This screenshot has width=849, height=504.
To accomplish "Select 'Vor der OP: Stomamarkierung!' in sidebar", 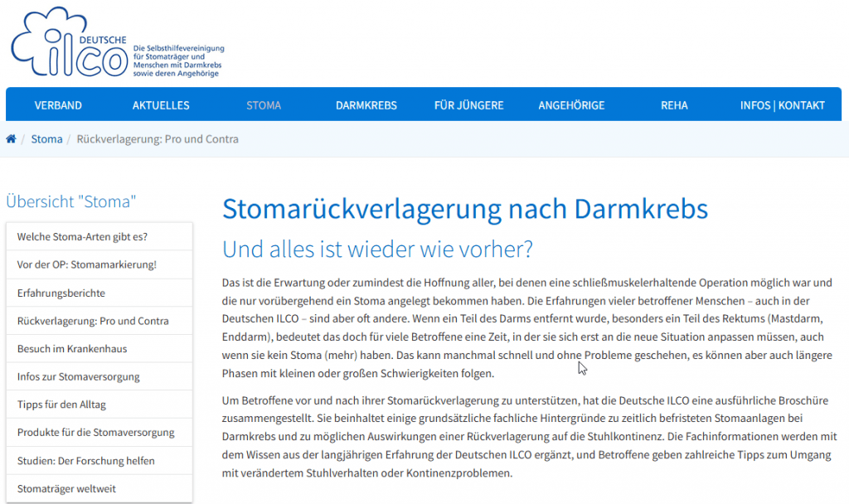I will [x=86, y=265].
